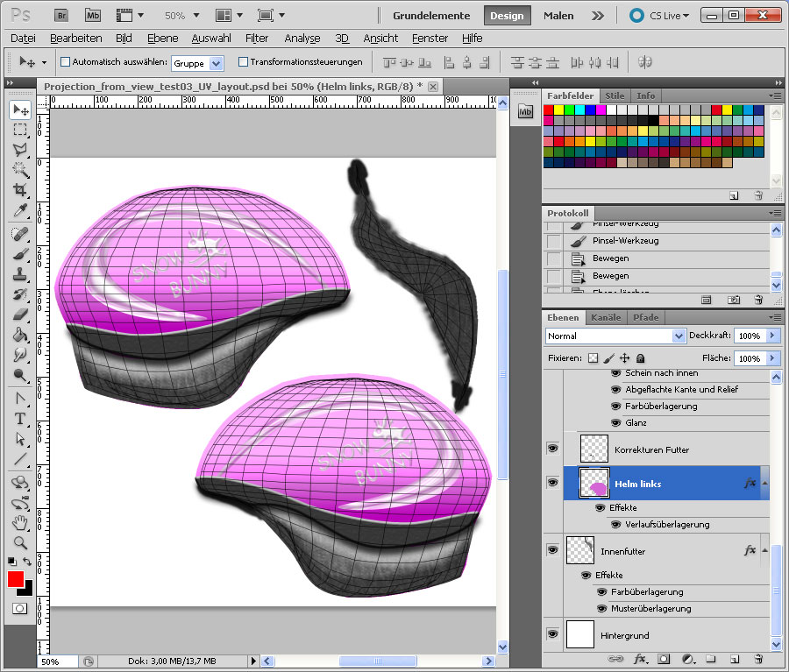The image size is (789, 672).
Task: Select the Eyedropper tool
Action: (x=20, y=210)
